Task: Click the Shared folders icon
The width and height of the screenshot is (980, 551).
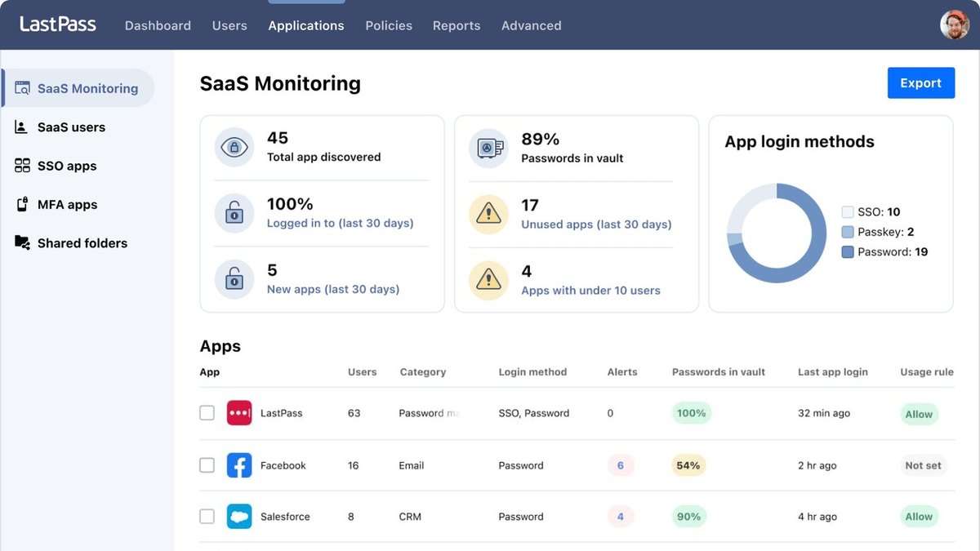Action: (22, 242)
